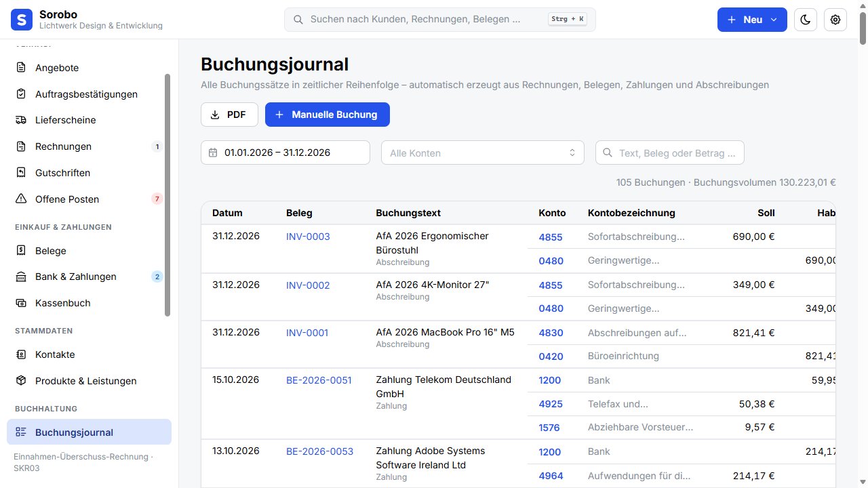Select Buchungsjournal in sidebar
This screenshot has width=868, height=488.
89,432
